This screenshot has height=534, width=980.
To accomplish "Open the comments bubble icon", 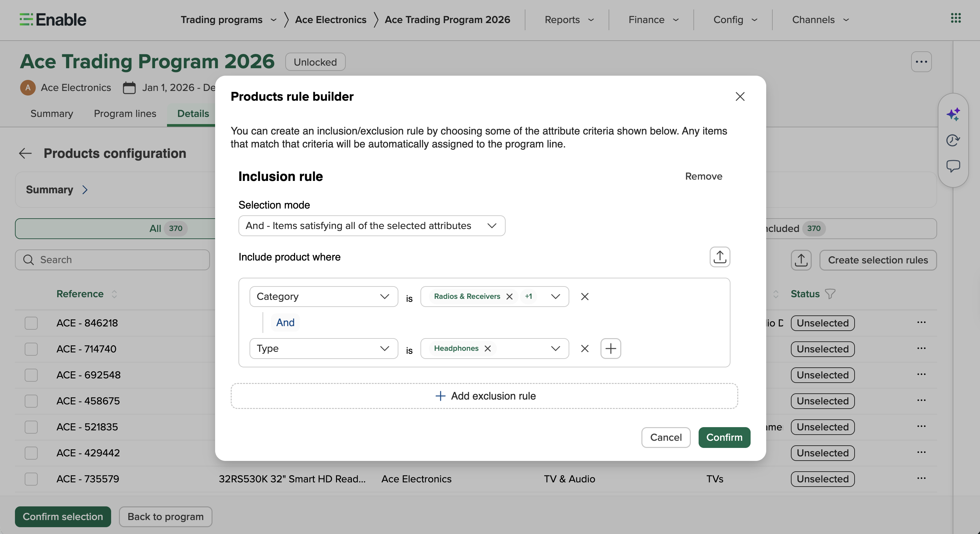I will 953,166.
